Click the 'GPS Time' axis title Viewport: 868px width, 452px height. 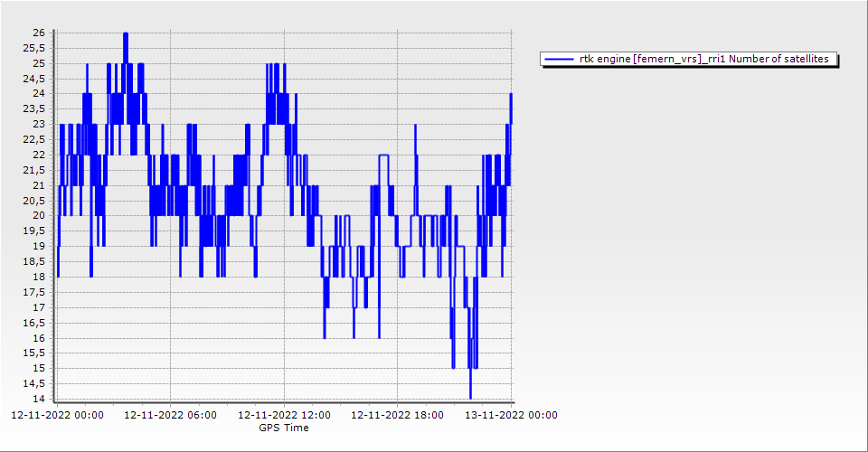click(284, 428)
